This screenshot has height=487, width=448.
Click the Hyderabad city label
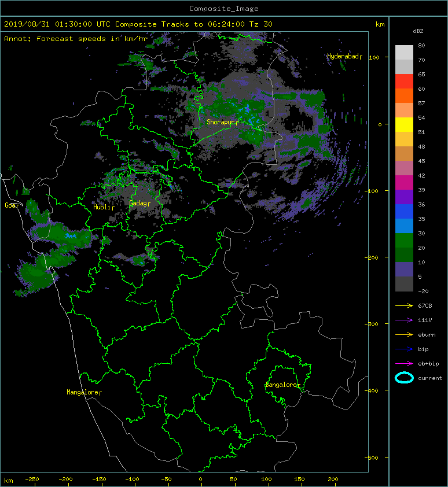click(x=343, y=56)
